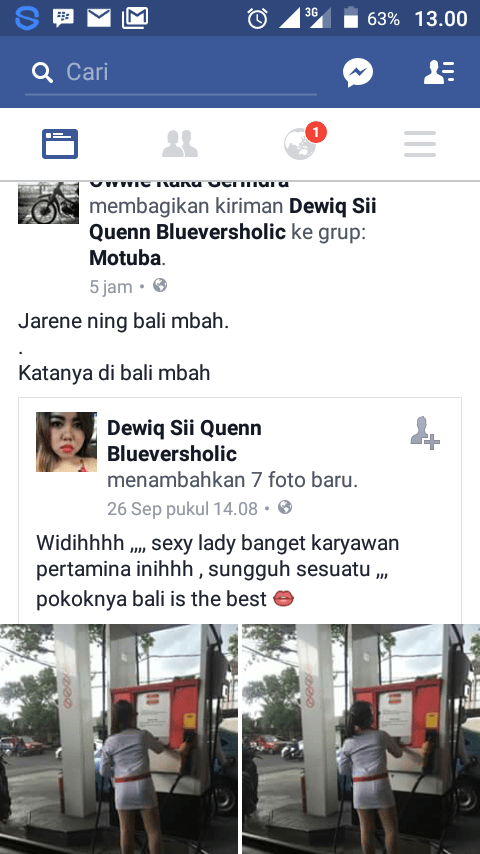Focus the Cari search field
Viewport: 480px width, 854px height.
coord(171,72)
